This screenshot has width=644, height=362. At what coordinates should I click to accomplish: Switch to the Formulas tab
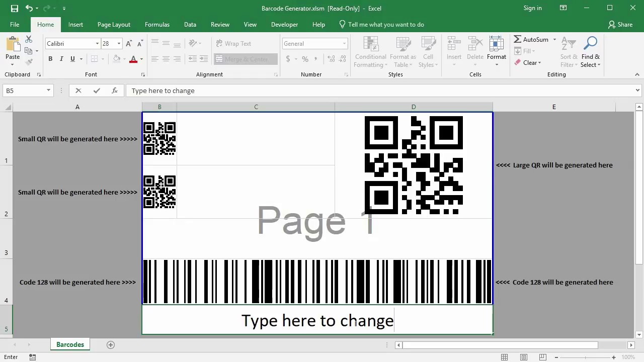157,24
